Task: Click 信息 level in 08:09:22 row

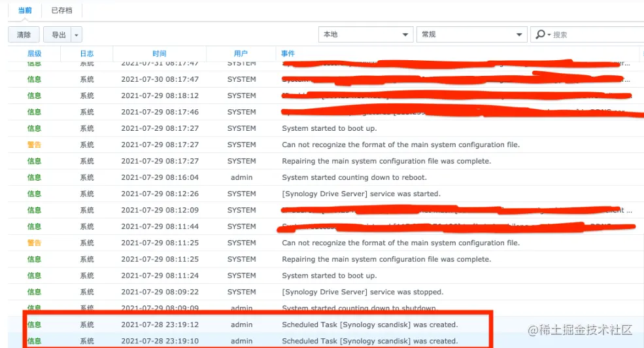Action: (34, 292)
